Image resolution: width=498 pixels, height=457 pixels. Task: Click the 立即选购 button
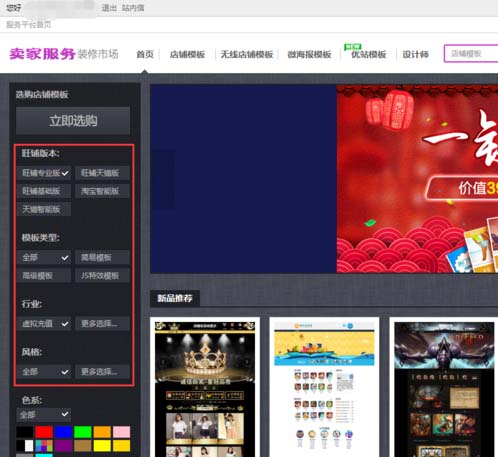point(73,121)
